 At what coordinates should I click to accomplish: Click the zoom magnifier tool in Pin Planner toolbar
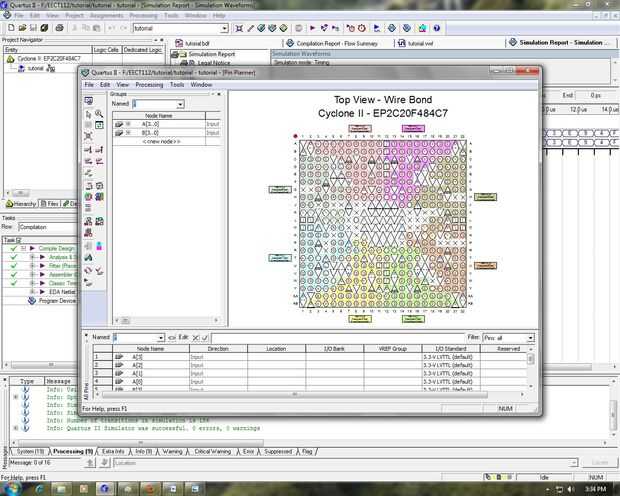point(99,114)
